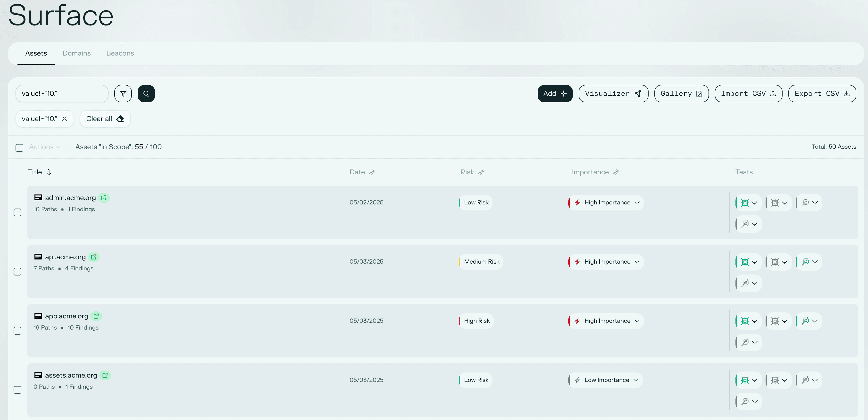The width and height of the screenshot is (868, 420).
Task: Click admin.acme.org first green scan test icon
Action: [745, 202]
